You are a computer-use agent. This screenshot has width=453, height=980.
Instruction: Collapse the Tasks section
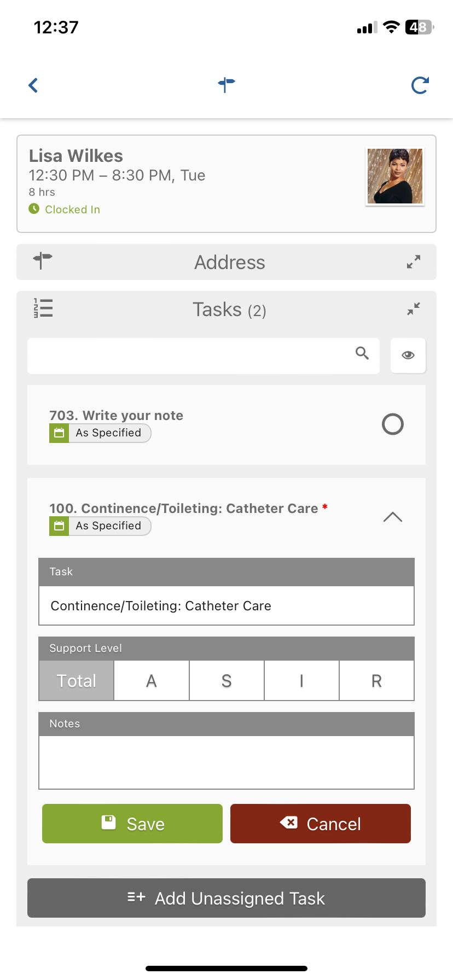[x=414, y=309]
